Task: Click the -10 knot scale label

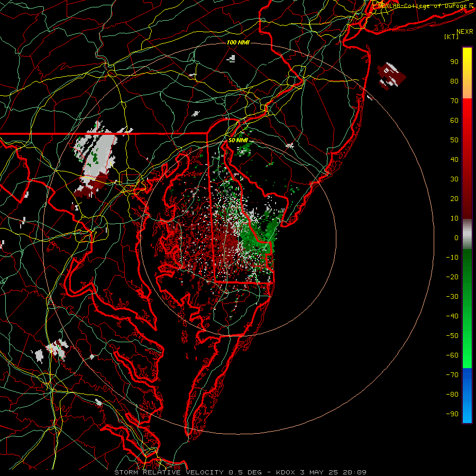Action: [x=452, y=258]
